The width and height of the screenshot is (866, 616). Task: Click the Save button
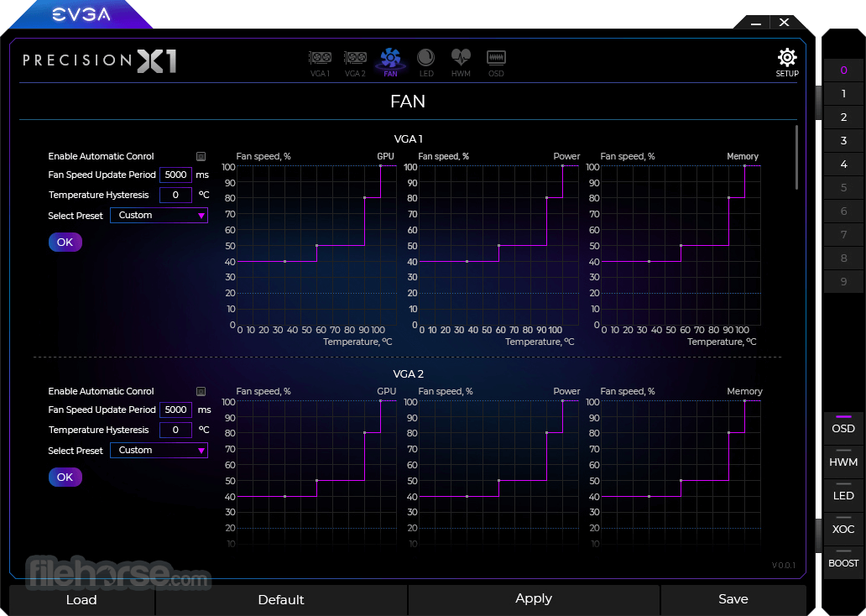click(x=733, y=599)
